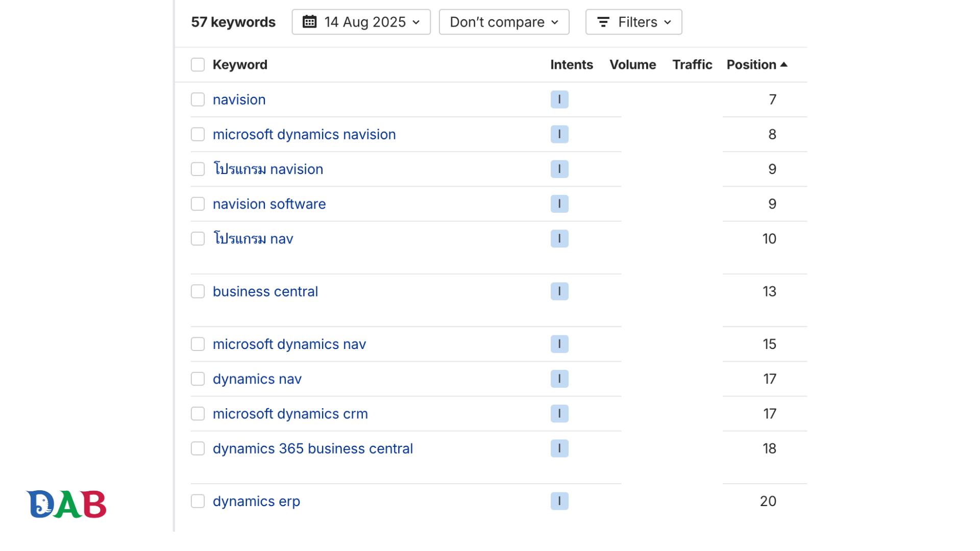Tick the microsoft dynamics crm checkbox

(198, 413)
